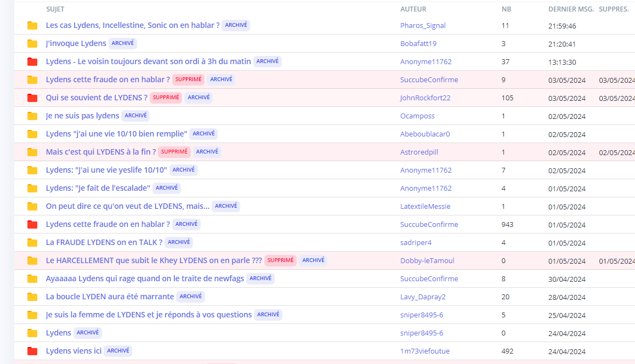Screen dimensions: 635x364
Task: Click red folder icon of the 943-message topic
Action: point(32,225)
